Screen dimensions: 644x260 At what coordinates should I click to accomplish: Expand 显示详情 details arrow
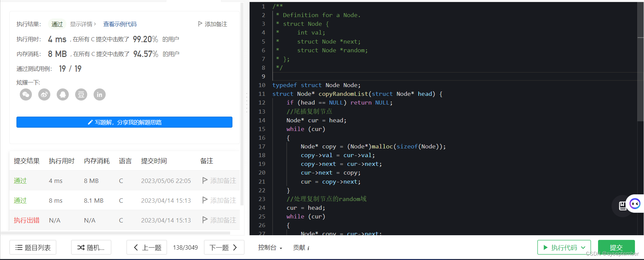(95, 24)
